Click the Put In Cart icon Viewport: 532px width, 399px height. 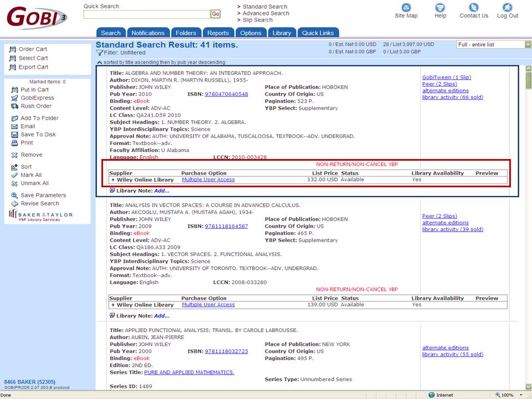[14, 90]
